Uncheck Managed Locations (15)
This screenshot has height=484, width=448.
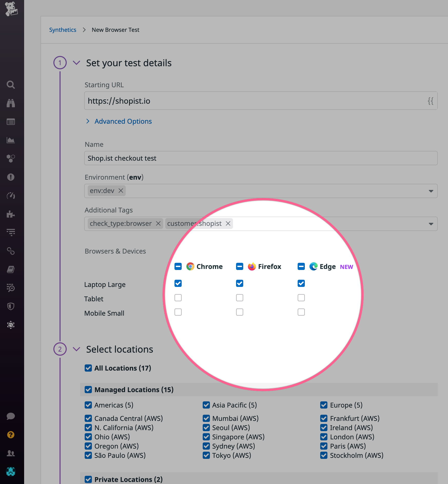88,390
